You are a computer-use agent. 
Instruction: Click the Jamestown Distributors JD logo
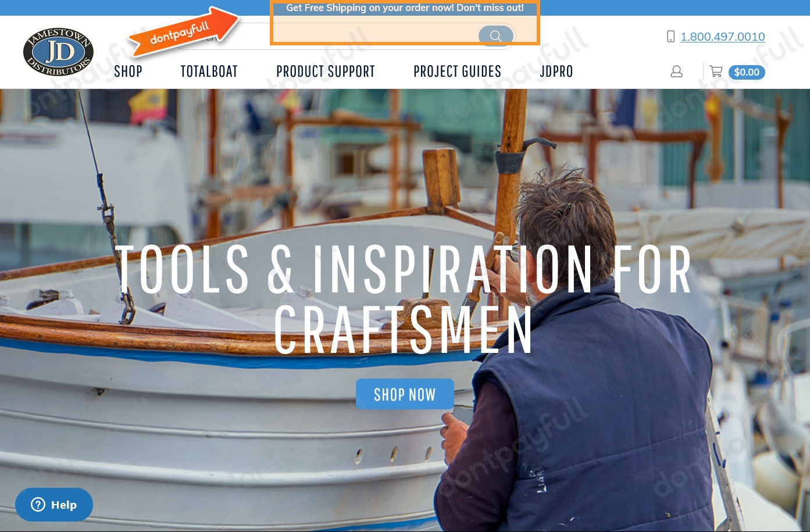(59, 52)
